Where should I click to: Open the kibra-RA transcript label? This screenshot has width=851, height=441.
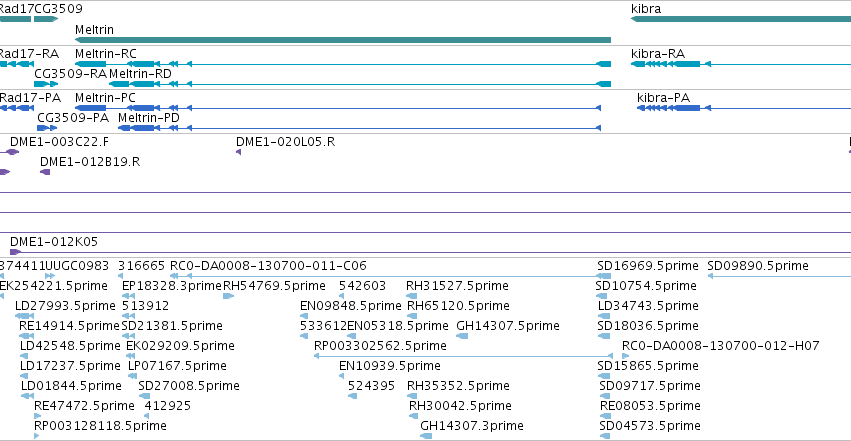(x=658, y=54)
